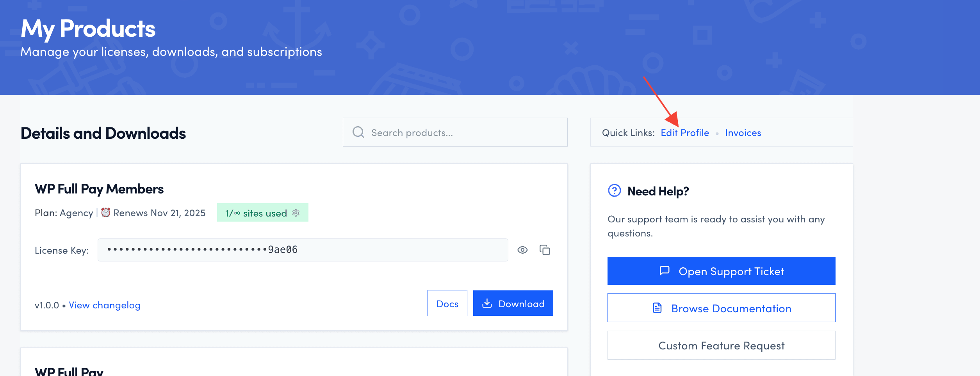Image resolution: width=980 pixels, height=376 pixels.
Task: Select the WP Full Pay card heading
Action: coord(69,371)
